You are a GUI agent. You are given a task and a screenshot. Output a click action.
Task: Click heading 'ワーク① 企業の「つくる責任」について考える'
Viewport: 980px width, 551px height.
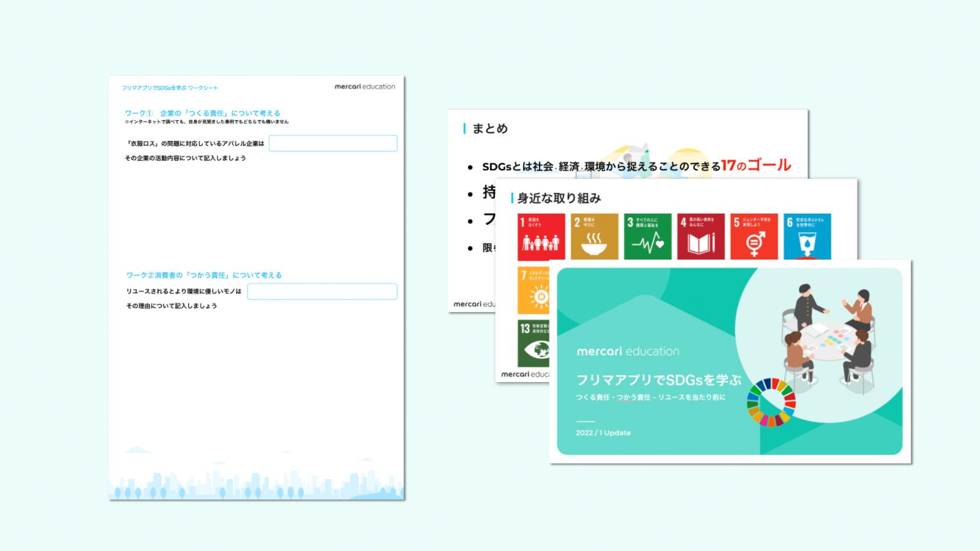(203, 113)
